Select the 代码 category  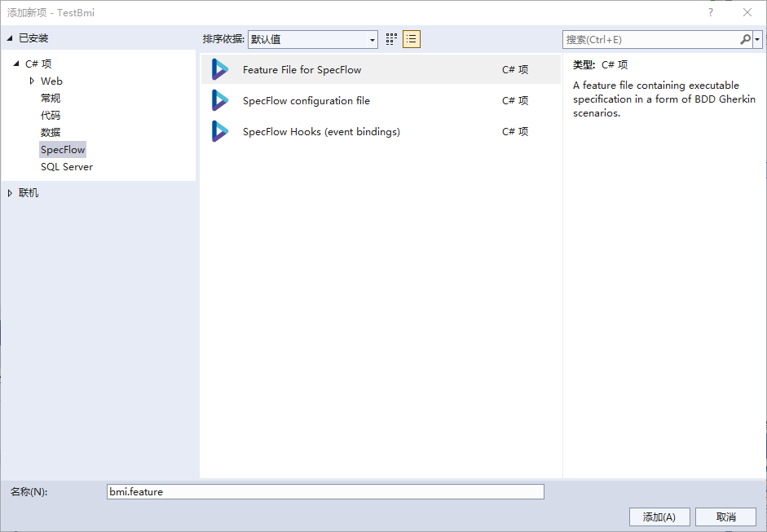pyautogui.click(x=51, y=116)
